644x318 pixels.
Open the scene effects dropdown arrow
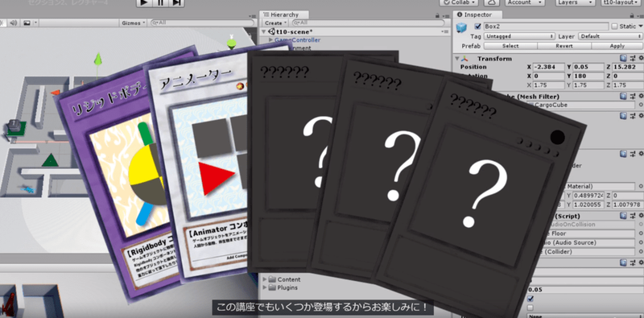coord(35,23)
